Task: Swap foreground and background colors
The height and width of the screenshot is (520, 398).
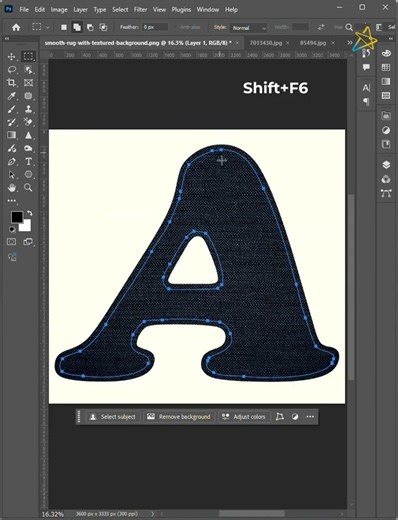Action: tap(30, 213)
